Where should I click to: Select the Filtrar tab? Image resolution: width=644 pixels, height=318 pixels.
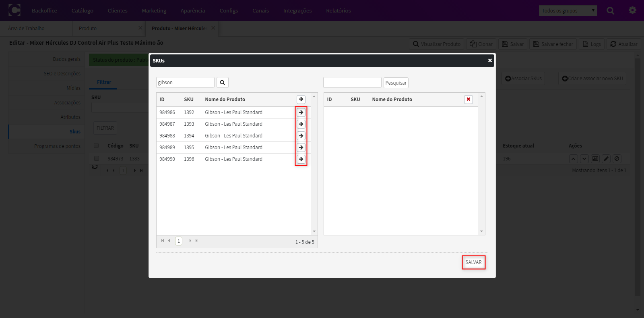click(x=104, y=82)
